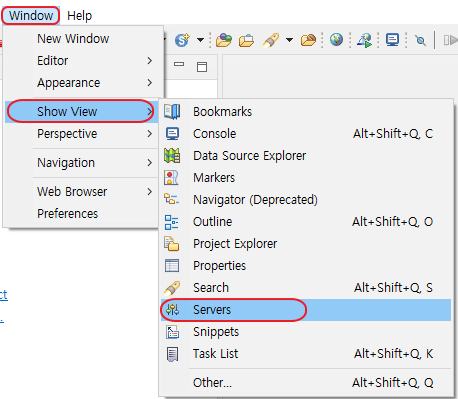
Task: Click the Bookmarks book icon
Action: tap(172, 112)
